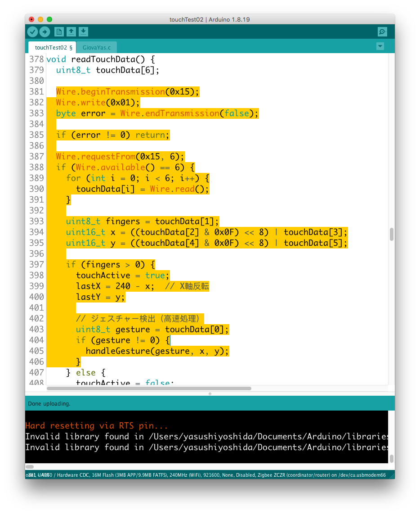Click the divider handle between editor and console
The image size is (420, 515).
(210, 393)
